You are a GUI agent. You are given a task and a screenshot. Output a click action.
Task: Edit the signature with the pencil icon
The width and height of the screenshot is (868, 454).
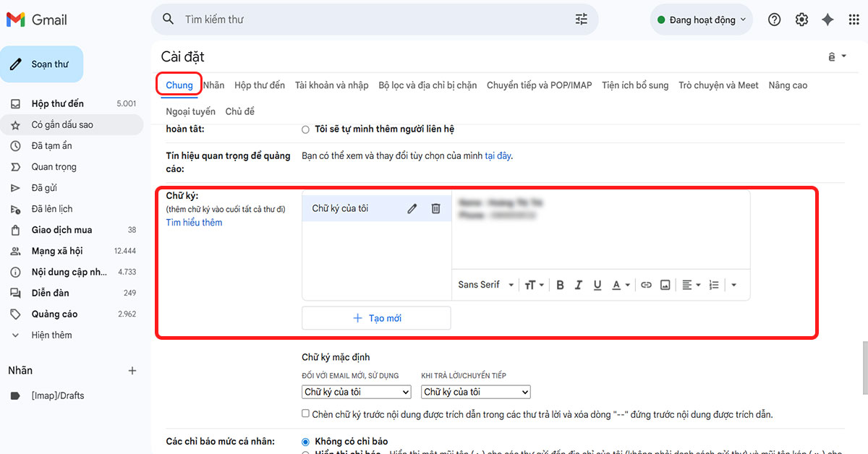(412, 207)
